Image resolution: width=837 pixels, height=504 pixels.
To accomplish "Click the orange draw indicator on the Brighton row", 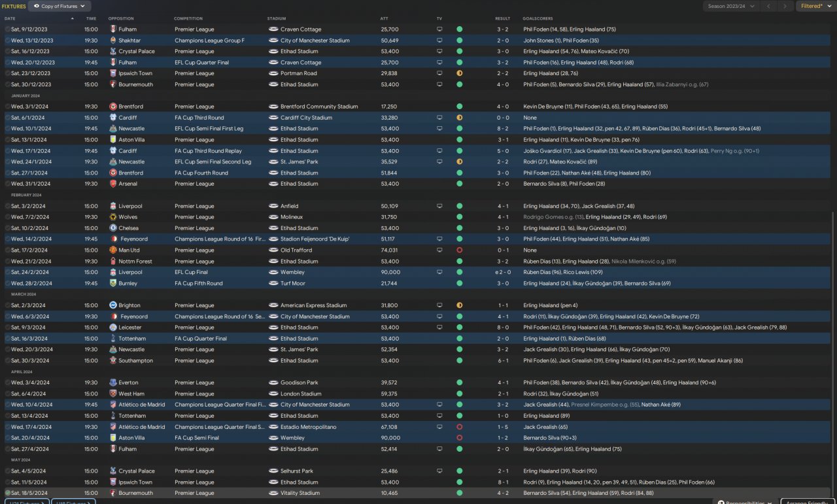I will (460, 305).
